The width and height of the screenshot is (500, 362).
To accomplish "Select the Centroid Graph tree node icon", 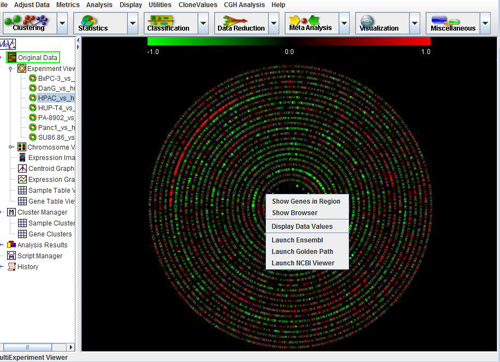I will pyautogui.click(x=22, y=168).
